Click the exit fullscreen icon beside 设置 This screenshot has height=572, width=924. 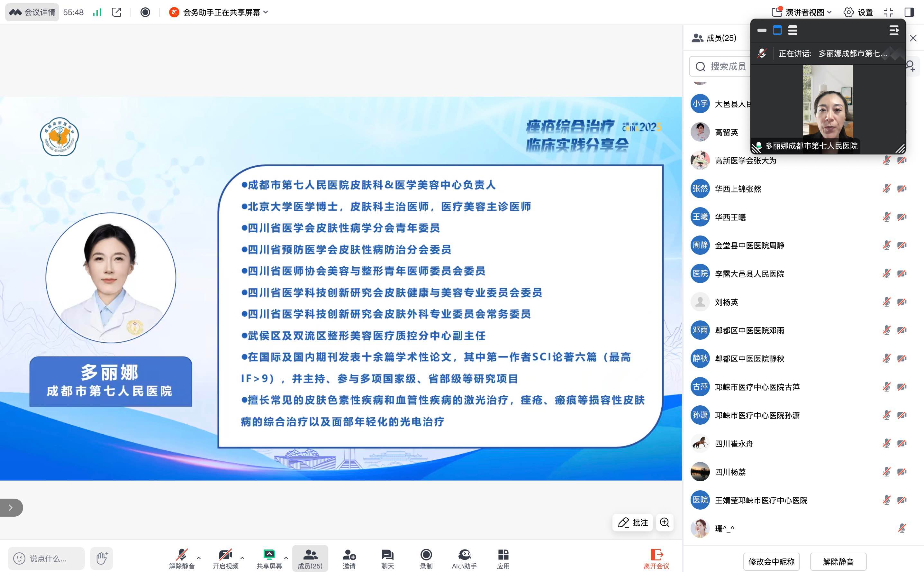click(888, 12)
